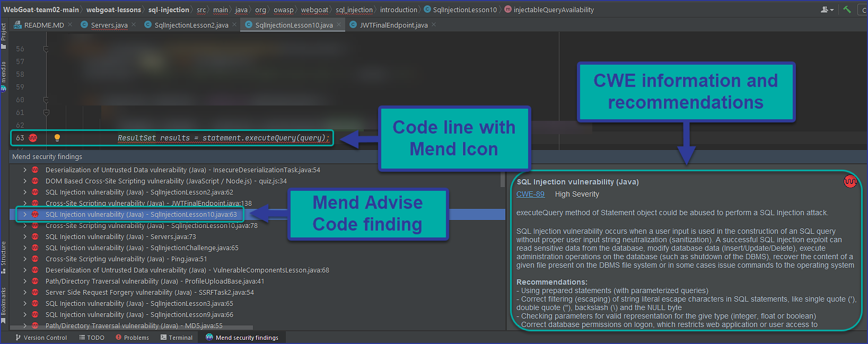Open the Terminal tool window

(177, 338)
